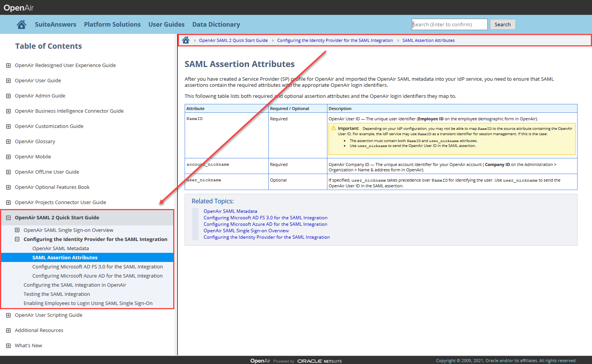Screen dimensions: 592x364
Task: Open the User Guides menu item
Action: [166, 24]
